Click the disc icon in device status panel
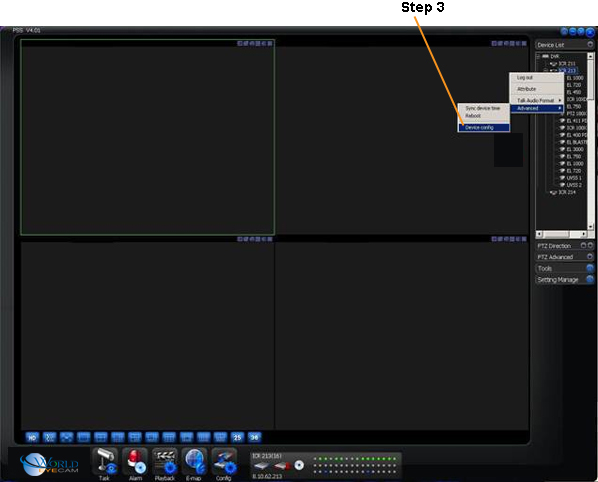This screenshot has height=482, width=598. (x=299, y=465)
